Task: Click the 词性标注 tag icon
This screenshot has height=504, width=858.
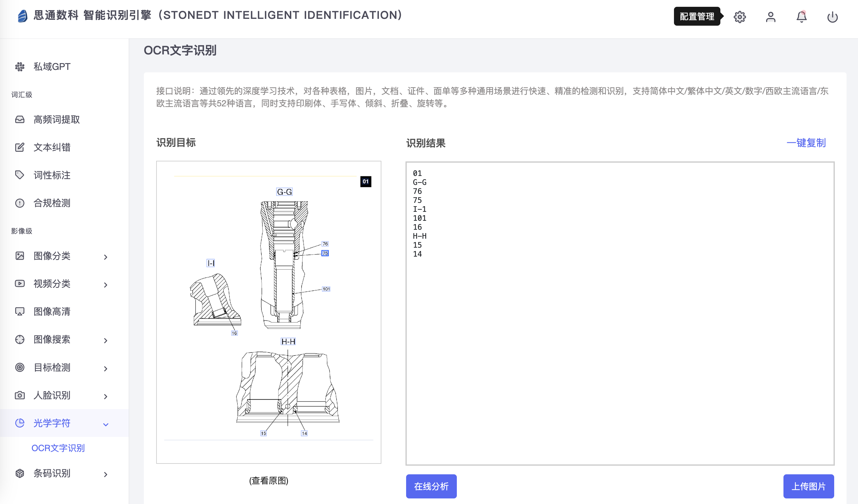Action: tap(20, 175)
